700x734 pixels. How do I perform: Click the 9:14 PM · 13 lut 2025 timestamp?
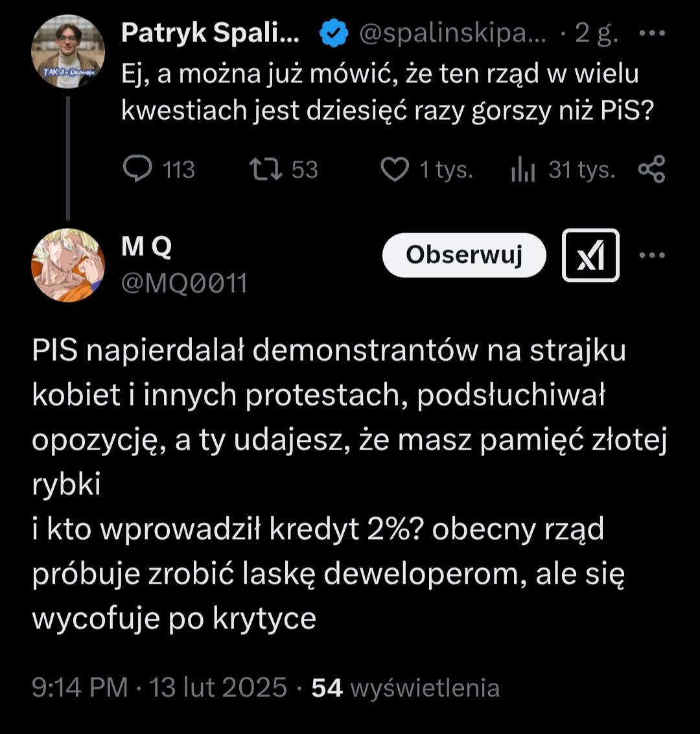[x=159, y=687]
